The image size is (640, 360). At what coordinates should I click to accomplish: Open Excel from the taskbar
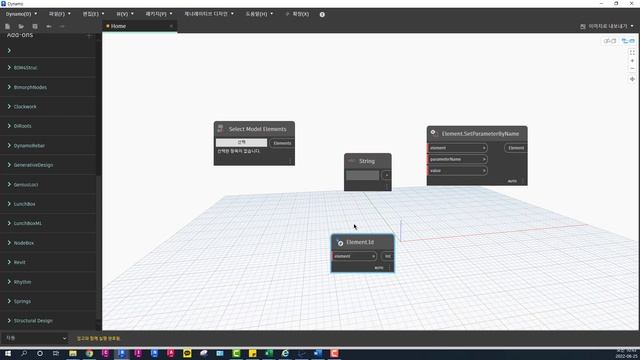(x=269, y=353)
